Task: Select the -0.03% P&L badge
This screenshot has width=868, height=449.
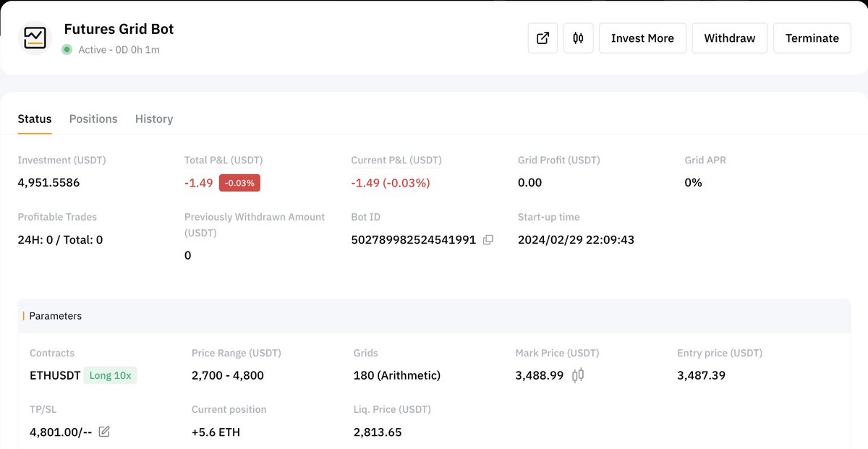Action: point(239,183)
